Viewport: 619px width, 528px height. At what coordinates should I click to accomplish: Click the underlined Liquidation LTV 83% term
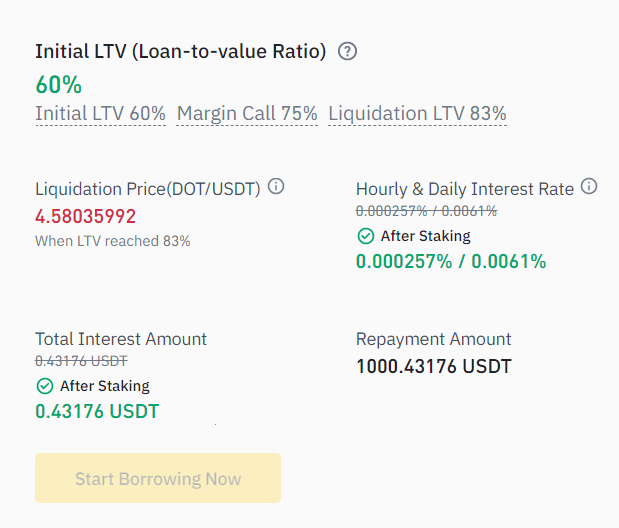pyautogui.click(x=417, y=114)
